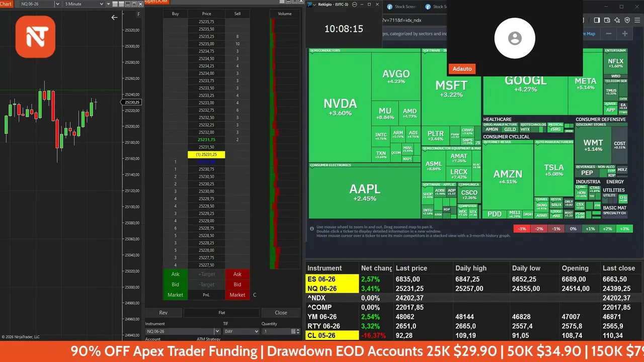This screenshot has width=644, height=362.
Task: Click the MSFT tile in heat map
Action: point(451,89)
